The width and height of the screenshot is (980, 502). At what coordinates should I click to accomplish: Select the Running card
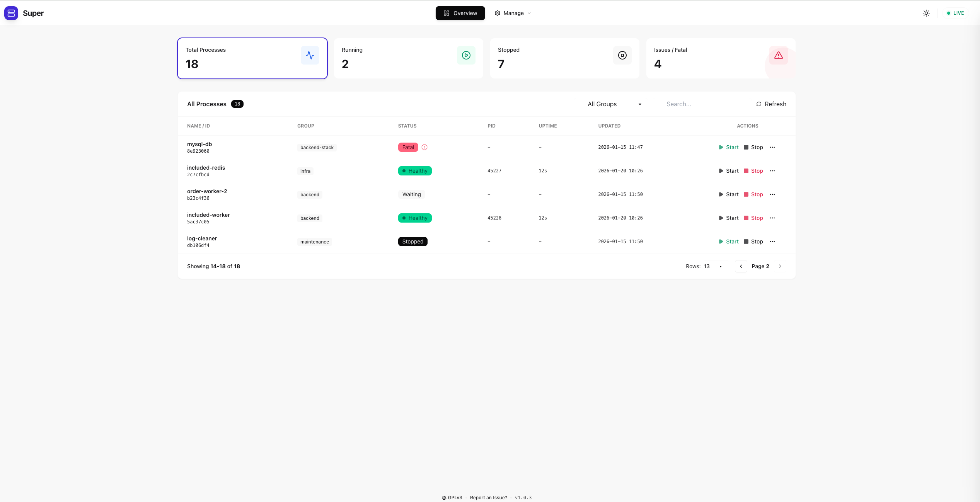tap(409, 58)
